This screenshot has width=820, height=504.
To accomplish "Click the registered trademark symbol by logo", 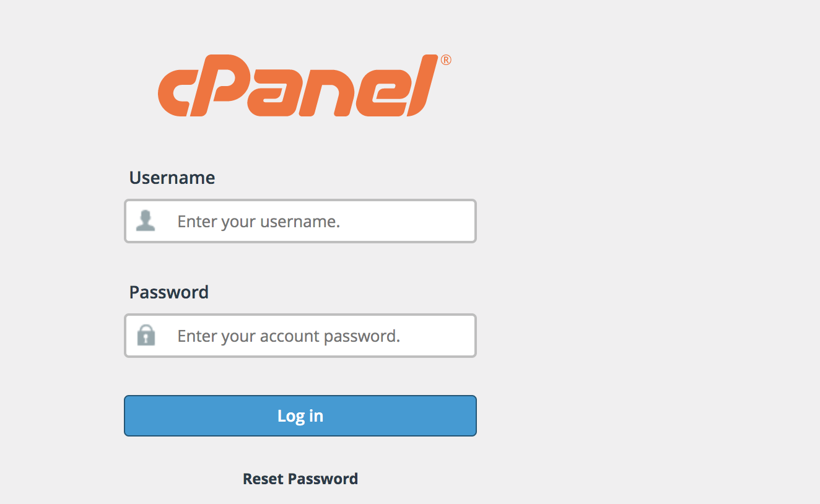I will pyautogui.click(x=446, y=60).
